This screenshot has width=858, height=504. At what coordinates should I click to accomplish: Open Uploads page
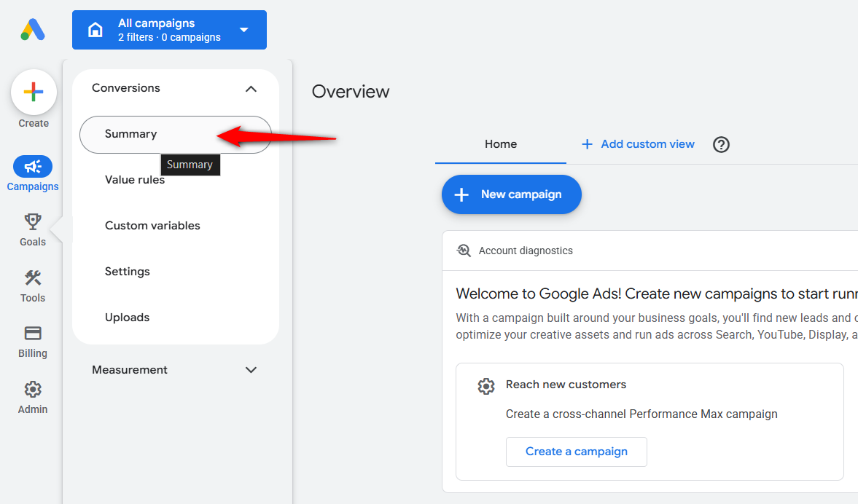127,318
